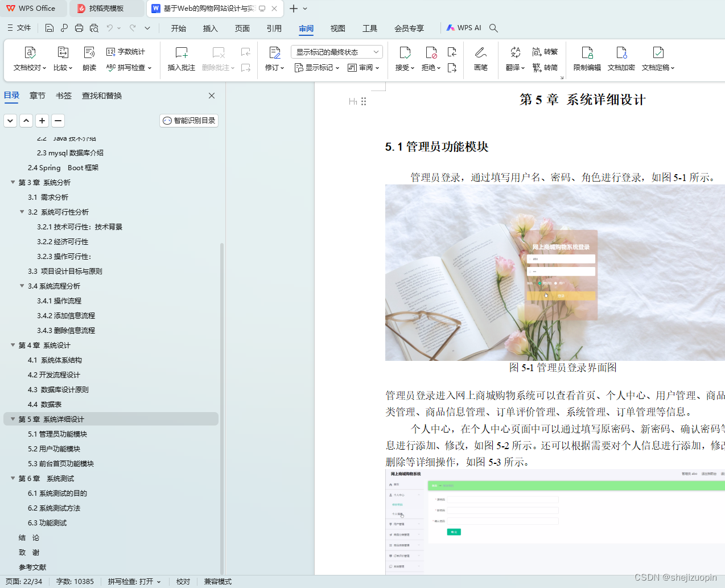This screenshot has height=588, width=725.
Task: Click 智能识别目录 button
Action: [189, 121]
